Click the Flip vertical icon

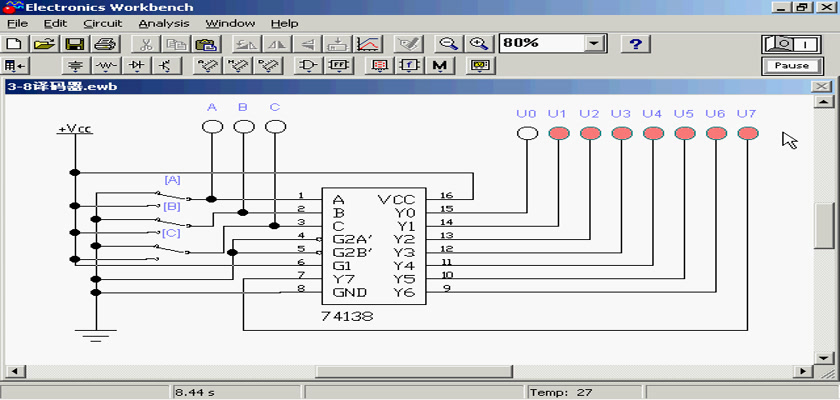pos(307,44)
